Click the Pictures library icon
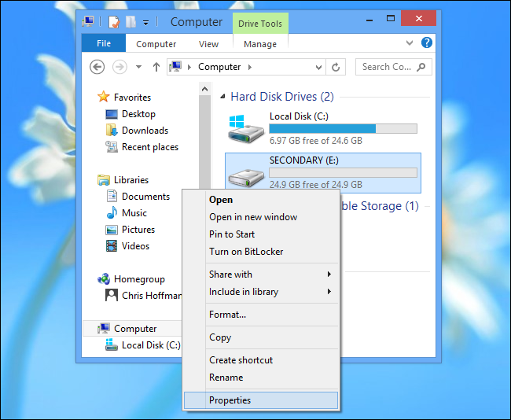Screen dimensions: 511x420 112,230
